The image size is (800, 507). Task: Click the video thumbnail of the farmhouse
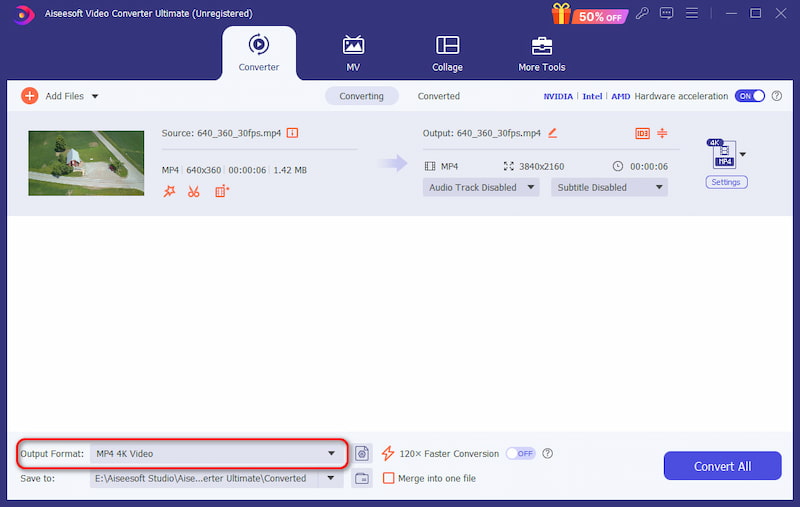[x=86, y=163]
